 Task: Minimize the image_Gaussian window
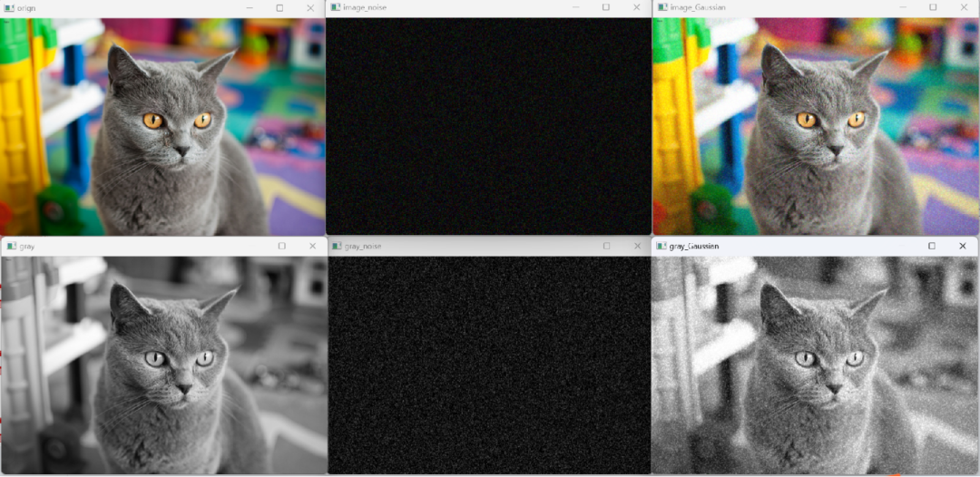point(903,7)
